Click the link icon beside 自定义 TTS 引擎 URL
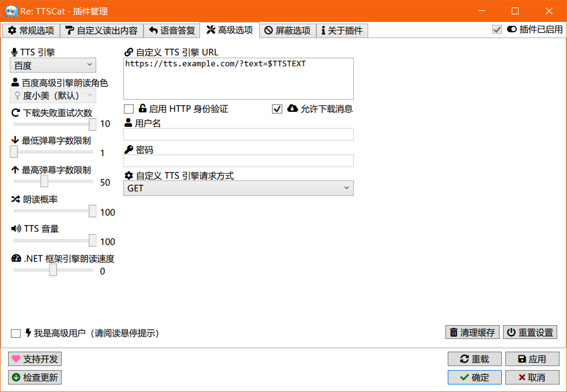 pos(128,52)
